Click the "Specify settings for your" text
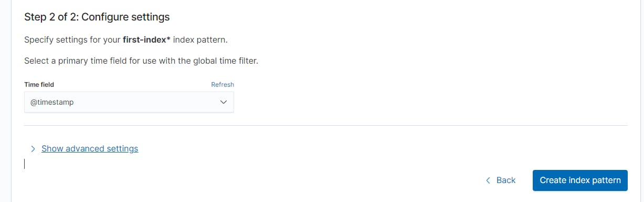 (x=72, y=40)
